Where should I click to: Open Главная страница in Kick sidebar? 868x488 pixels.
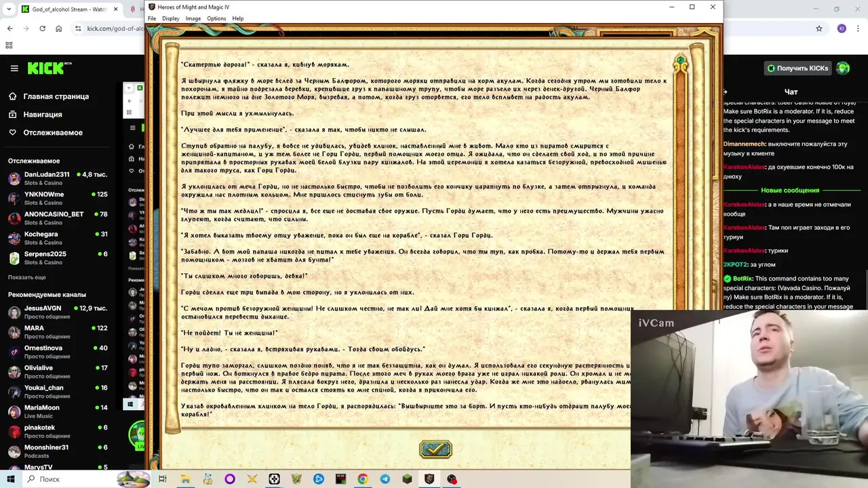tap(56, 96)
